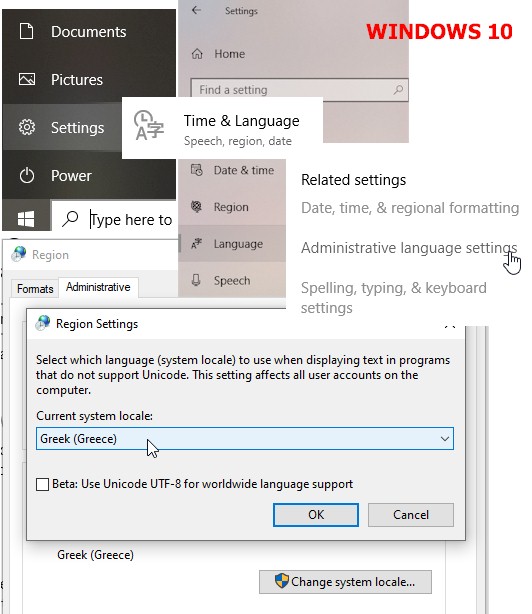This screenshot has height=614, width=532.
Task: Click the Power icon in Start menu
Action: click(27, 175)
